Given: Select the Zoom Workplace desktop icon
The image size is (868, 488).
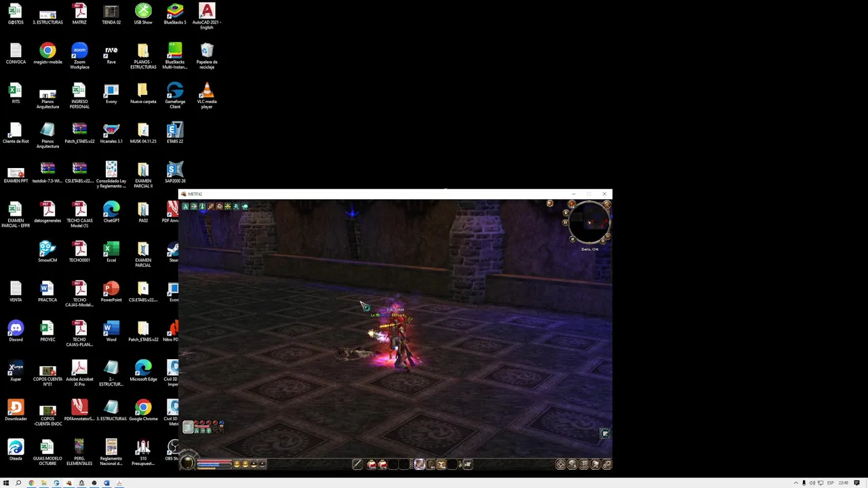Looking at the screenshot, I should click(79, 56).
